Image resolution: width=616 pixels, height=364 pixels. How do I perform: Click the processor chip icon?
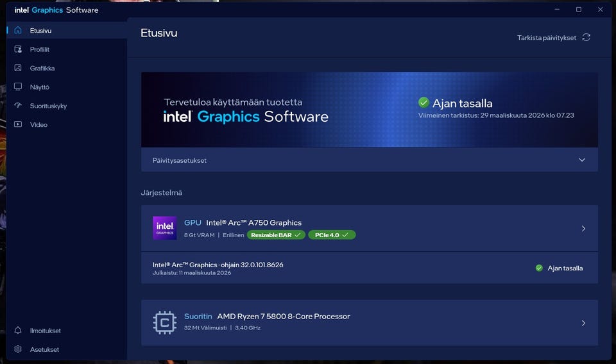pyautogui.click(x=165, y=322)
